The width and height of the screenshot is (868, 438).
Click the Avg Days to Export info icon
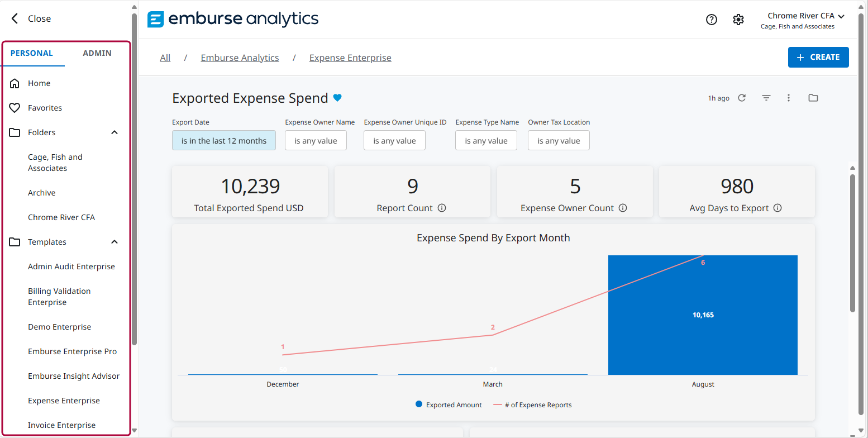point(778,208)
